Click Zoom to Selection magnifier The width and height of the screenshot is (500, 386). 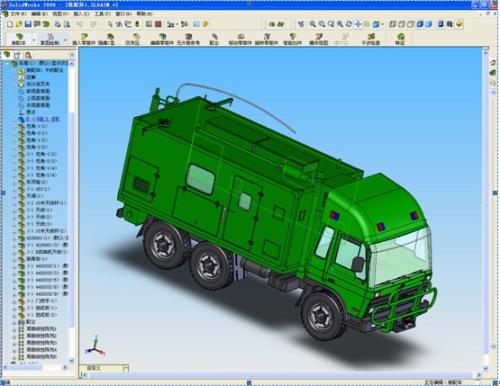(x=340, y=24)
